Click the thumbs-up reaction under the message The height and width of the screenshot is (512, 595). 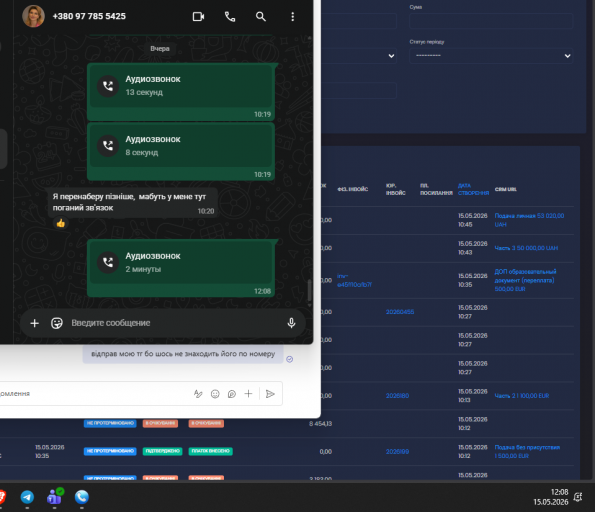pyautogui.click(x=61, y=223)
